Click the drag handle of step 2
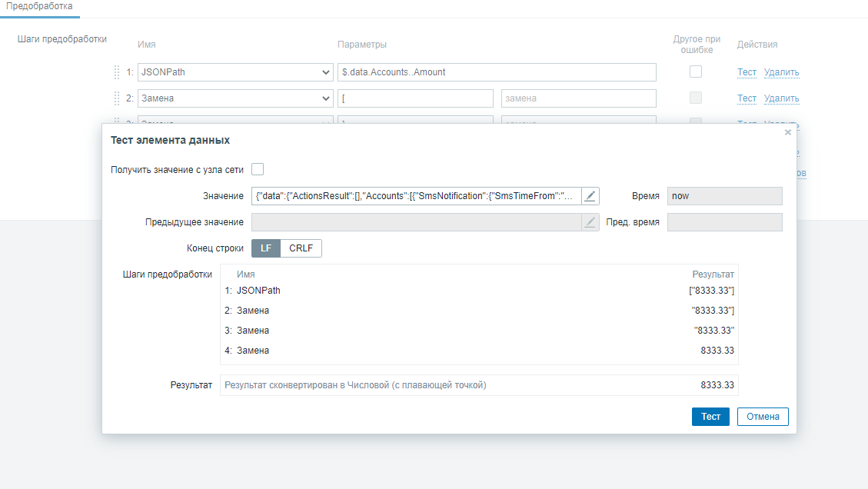The width and height of the screenshot is (868, 489). (118, 98)
